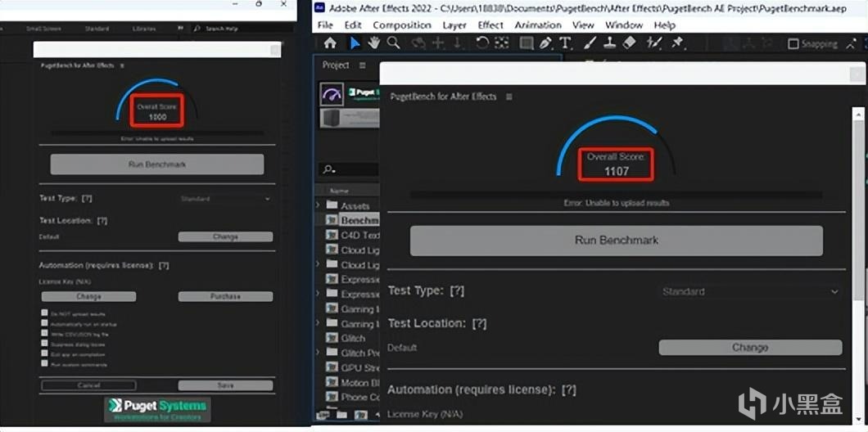Click Run Benchmark in left window
This screenshot has height=432, width=868.
[156, 164]
